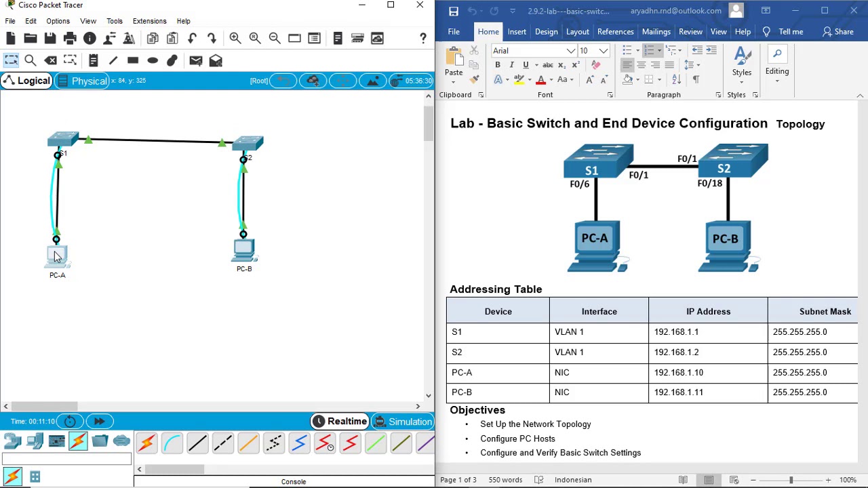Reset zoom in Packet Tracer
The image size is (868, 488).
tap(255, 39)
